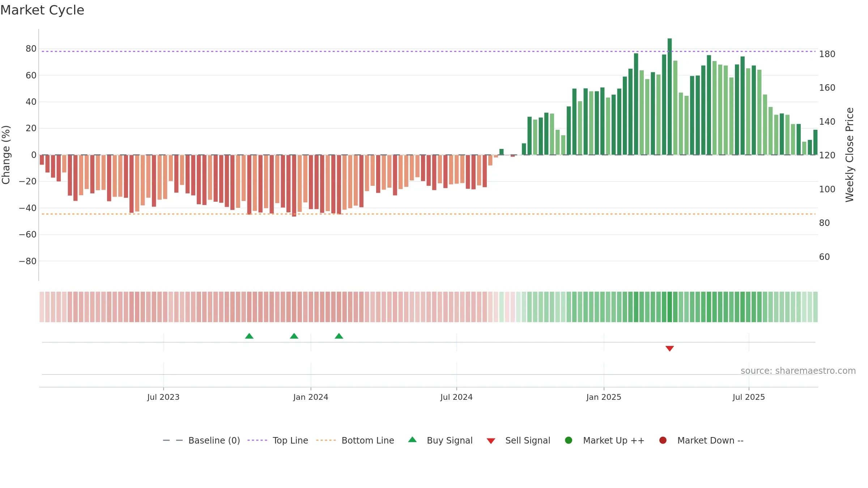Screen dimensions: 868x488
Task: Click the Buy Signal legend entry
Action: 440,440
